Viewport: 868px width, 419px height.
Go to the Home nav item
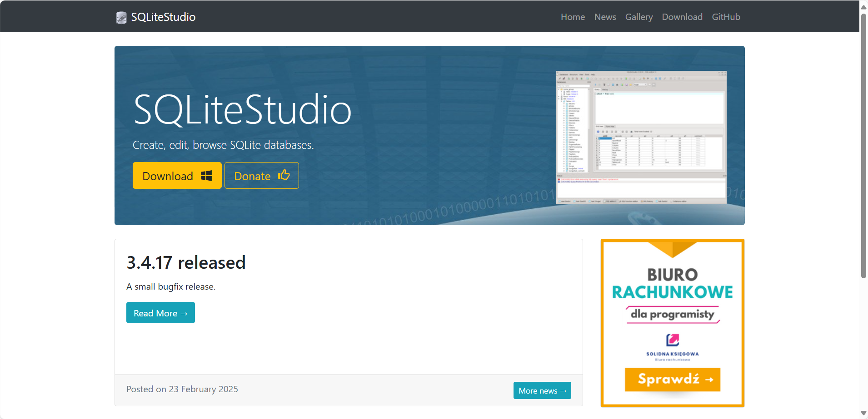pos(573,17)
